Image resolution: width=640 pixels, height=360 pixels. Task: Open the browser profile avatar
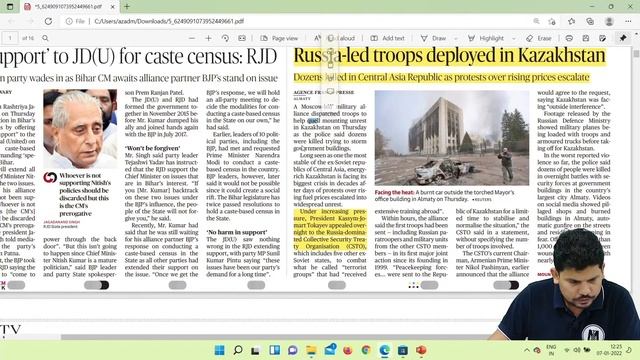(x=609, y=21)
